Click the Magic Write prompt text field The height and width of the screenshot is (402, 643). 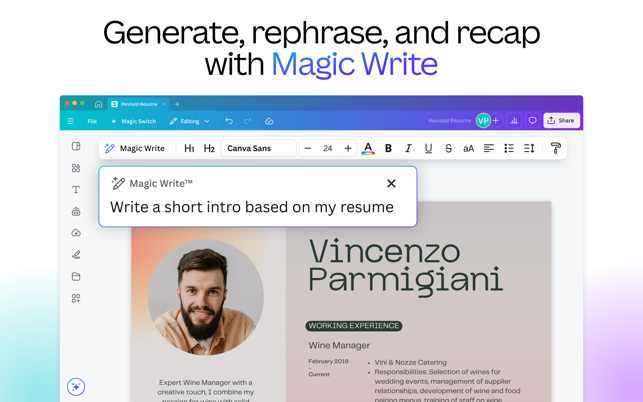(x=252, y=207)
